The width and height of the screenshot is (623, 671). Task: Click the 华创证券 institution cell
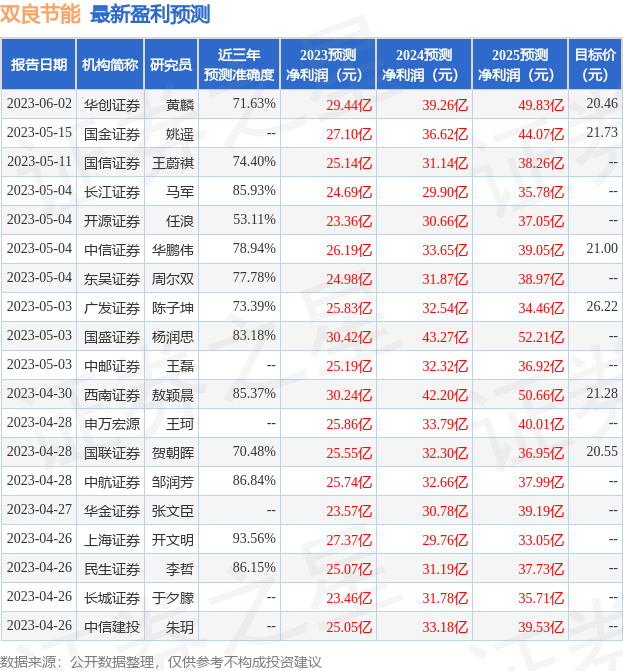(112, 105)
